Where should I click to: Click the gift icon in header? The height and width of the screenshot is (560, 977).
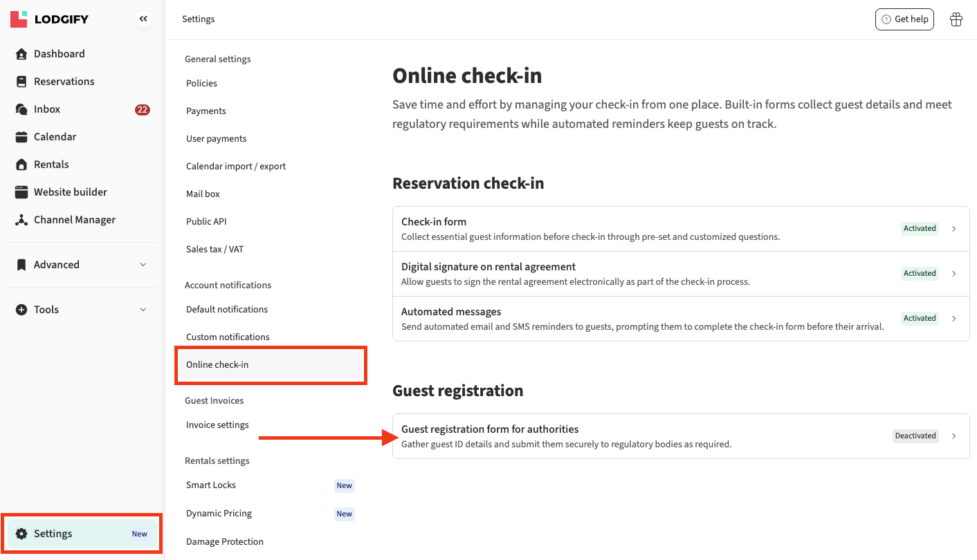coord(956,19)
